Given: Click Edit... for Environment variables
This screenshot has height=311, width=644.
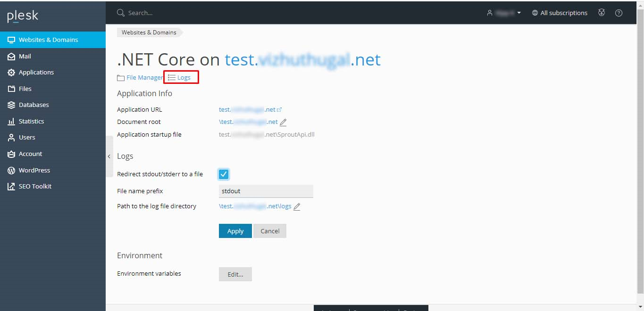Looking at the screenshot, I should (235, 274).
